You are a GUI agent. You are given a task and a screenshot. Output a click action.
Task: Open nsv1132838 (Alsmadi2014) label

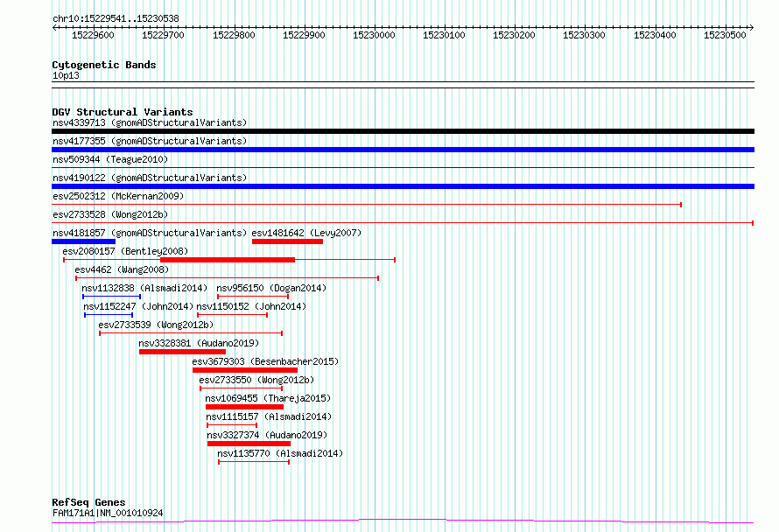[144, 288]
